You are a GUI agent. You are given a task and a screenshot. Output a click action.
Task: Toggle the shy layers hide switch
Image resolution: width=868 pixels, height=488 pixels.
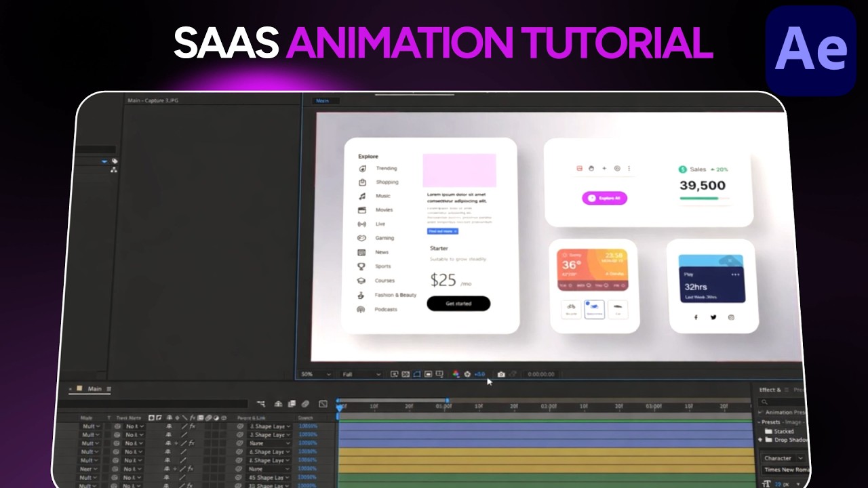pos(278,404)
